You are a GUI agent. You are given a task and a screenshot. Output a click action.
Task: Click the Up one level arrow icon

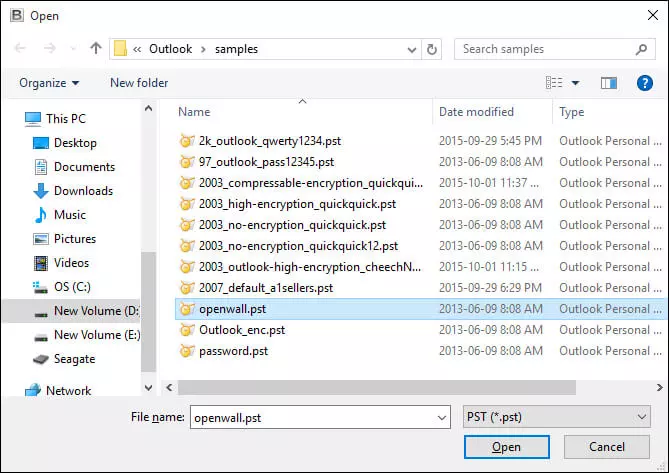(96, 49)
